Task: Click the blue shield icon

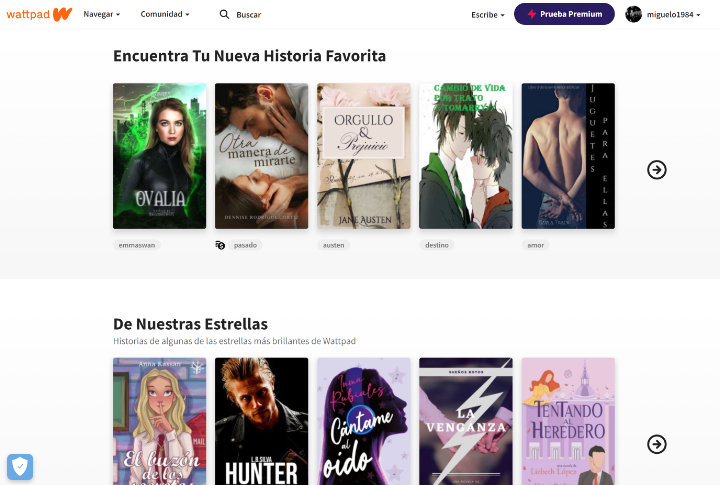Action: click(20, 467)
